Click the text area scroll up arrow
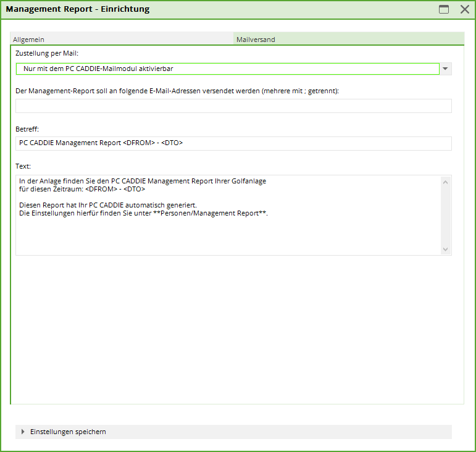 445,182
